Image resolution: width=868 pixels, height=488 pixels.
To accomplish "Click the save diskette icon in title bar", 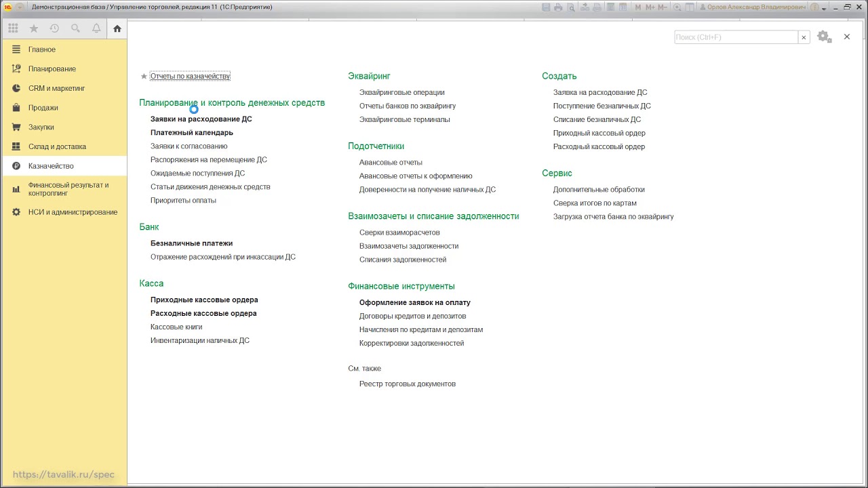I will (546, 7).
